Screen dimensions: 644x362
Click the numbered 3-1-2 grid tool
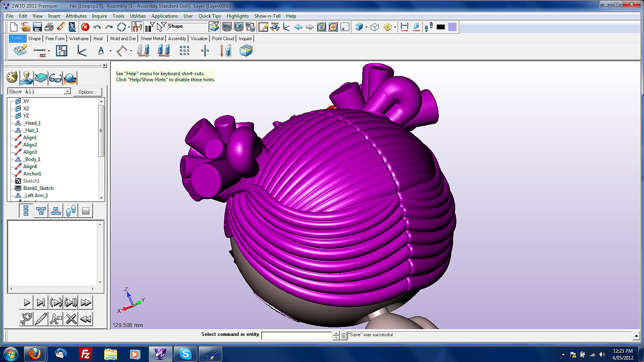62,51
